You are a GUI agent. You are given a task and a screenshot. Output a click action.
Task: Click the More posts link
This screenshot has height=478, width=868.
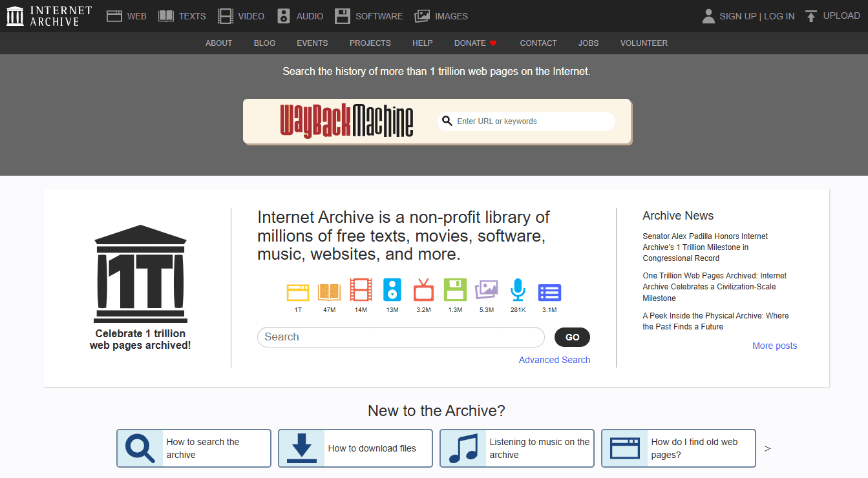774,346
